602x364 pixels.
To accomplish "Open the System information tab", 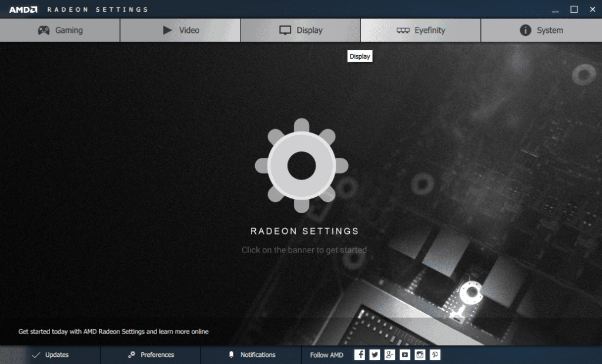I will [541, 31].
